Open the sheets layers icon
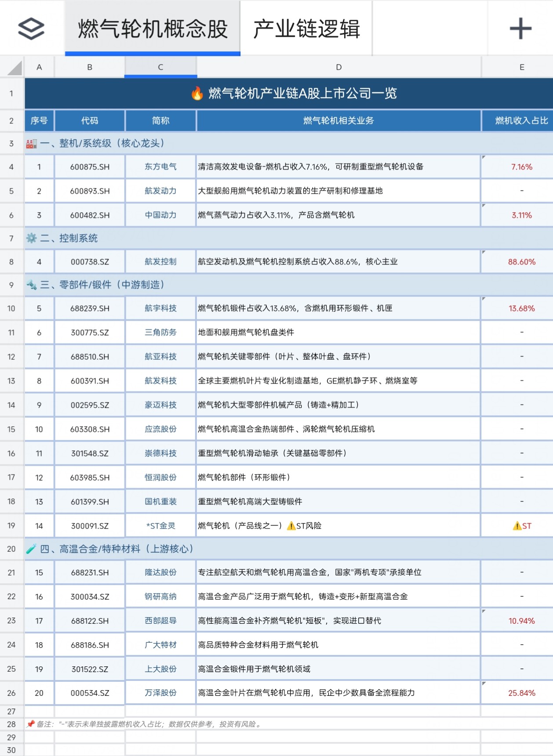This screenshot has height=756, width=553. tap(31, 29)
